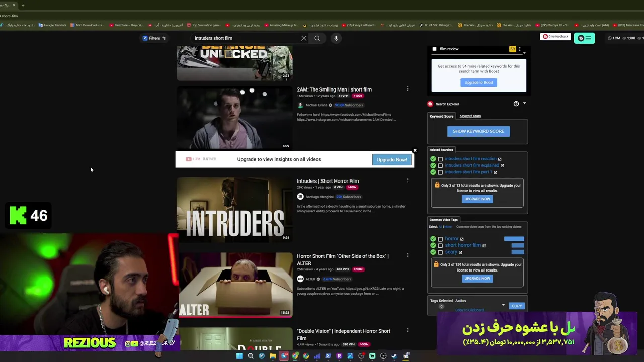Open Other Side of the Box thumbnail
Image resolution: width=644 pixels, height=362 pixels.
(234, 285)
